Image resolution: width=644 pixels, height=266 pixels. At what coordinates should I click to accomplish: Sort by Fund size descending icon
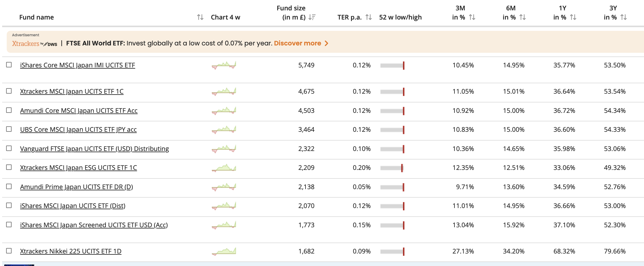[x=312, y=17]
